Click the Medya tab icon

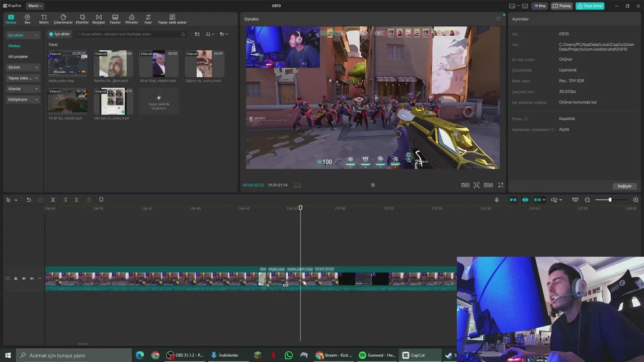[11, 19]
